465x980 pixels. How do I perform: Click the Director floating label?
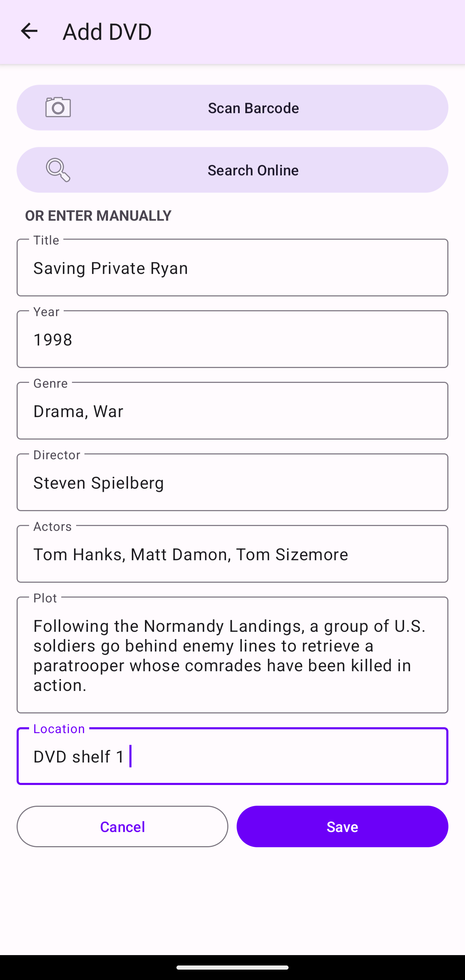tap(57, 455)
